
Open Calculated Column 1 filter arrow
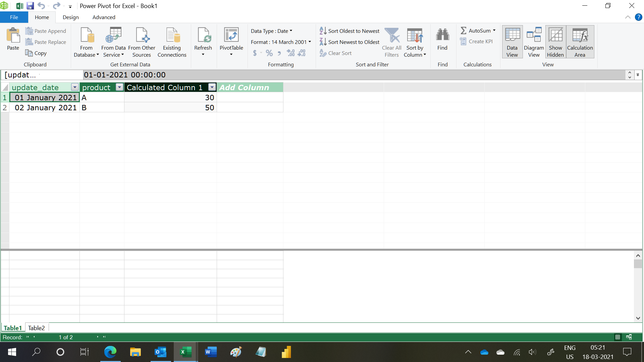tap(212, 87)
